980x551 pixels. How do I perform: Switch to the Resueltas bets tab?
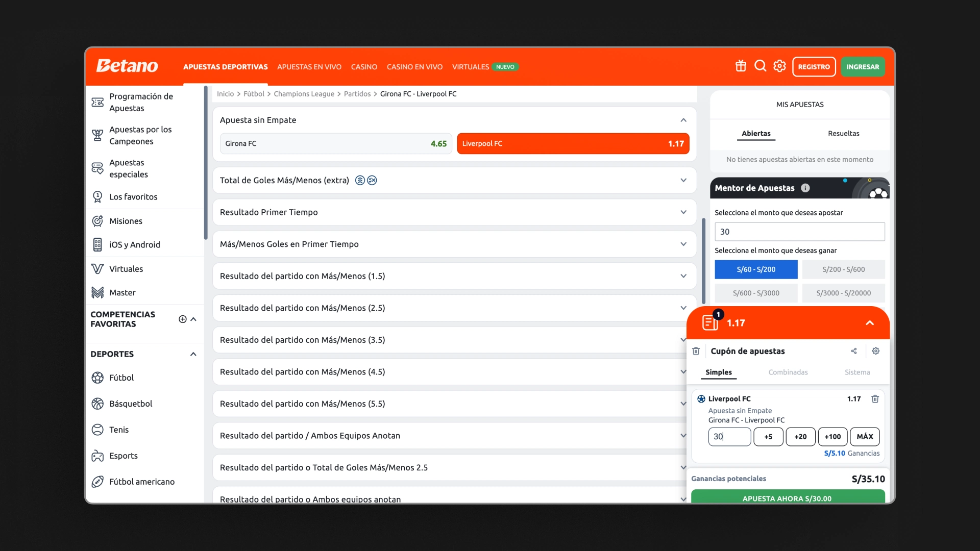pyautogui.click(x=844, y=133)
